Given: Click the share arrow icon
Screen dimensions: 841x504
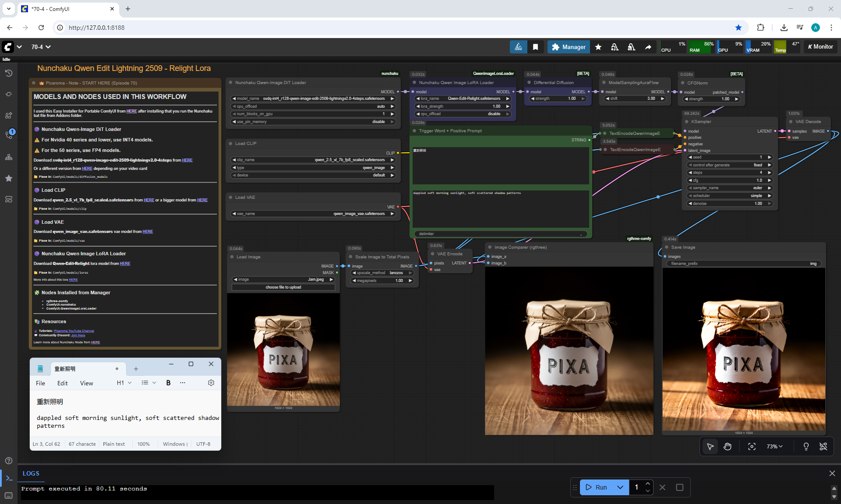Looking at the screenshot, I should [648, 47].
